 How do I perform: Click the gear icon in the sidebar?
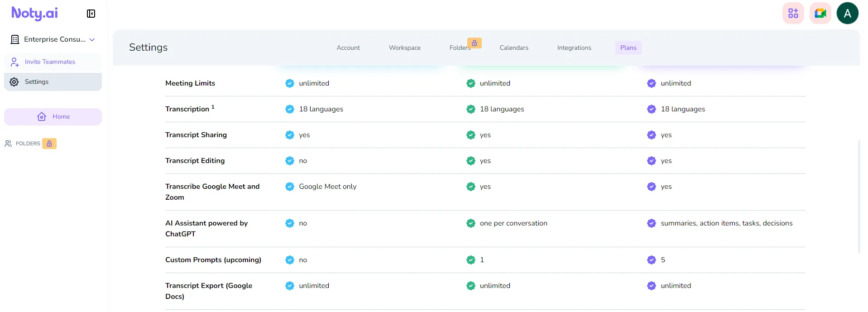pos(14,82)
